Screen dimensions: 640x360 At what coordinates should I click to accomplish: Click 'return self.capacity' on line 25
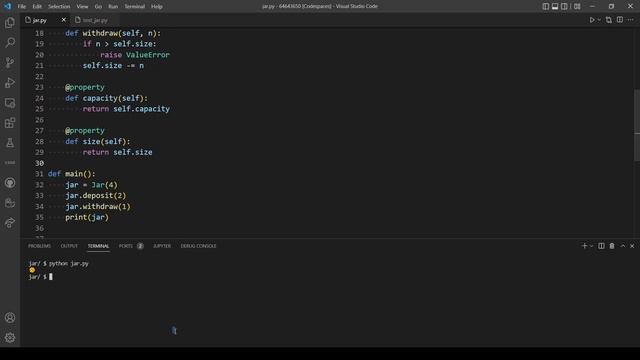point(126,109)
